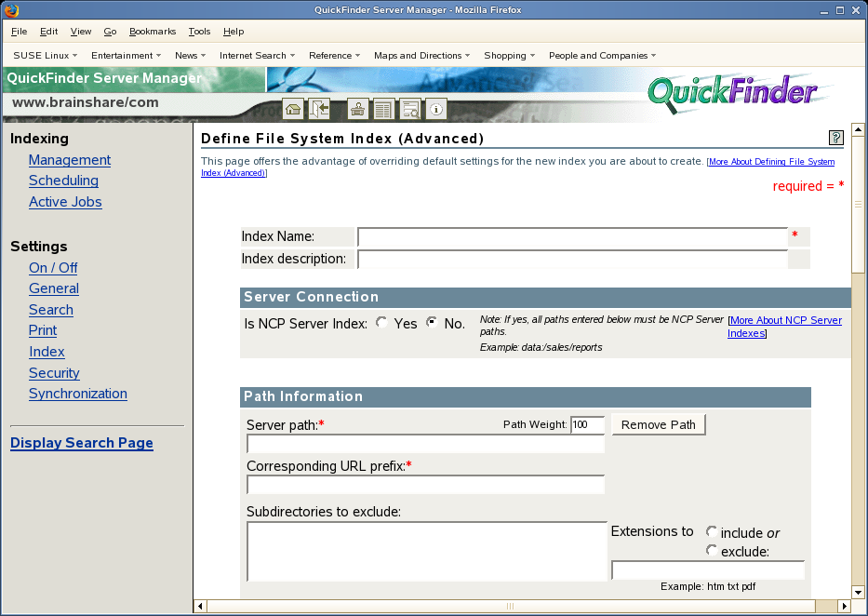
Task: Click the exit door (logout) icon
Action: (319, 109)
